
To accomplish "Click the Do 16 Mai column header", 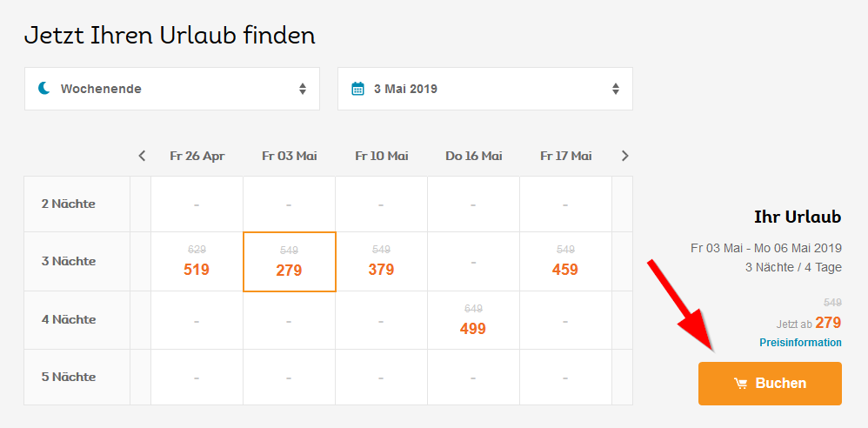I will [x=474, y=156].
